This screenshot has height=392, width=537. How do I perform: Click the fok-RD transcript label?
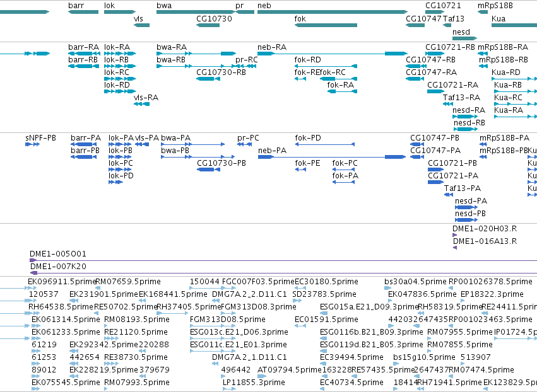click(307, 59)
